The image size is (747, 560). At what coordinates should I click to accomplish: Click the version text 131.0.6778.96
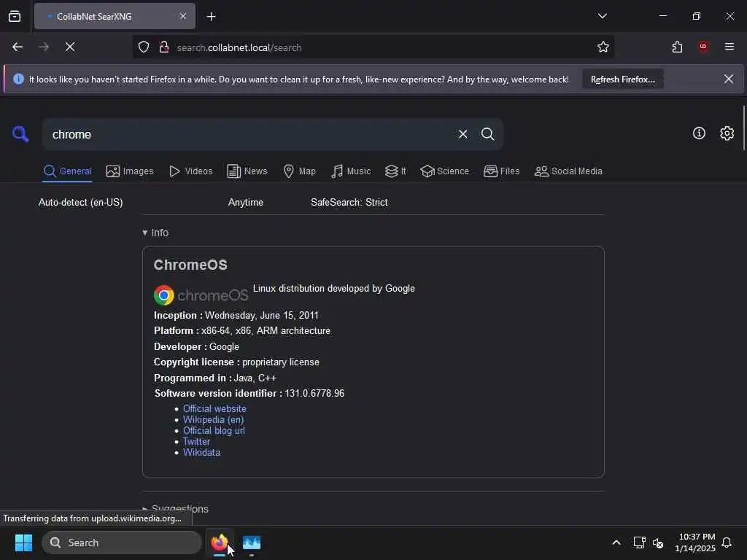[x=314, y=393]
